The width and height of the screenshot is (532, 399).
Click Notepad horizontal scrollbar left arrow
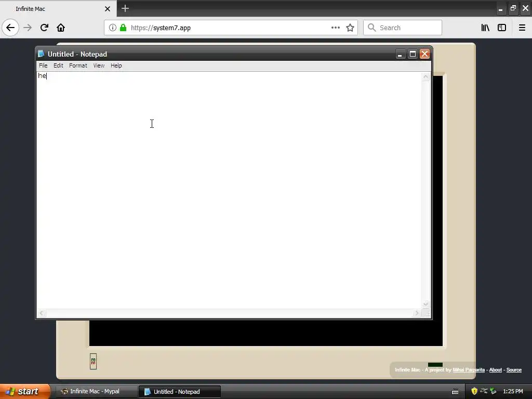(x=42, y=313)
